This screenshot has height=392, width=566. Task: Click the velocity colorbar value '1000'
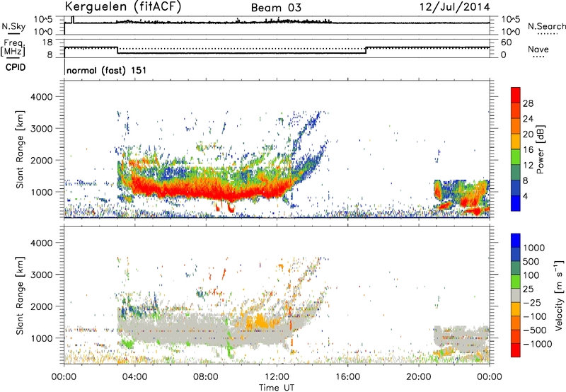(x=534, y=248)
